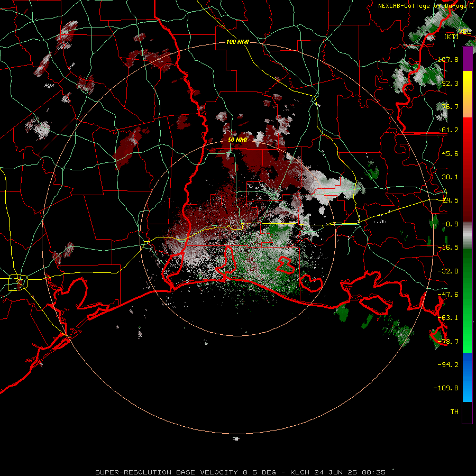Click the 61.2 velocity scale value
The width and height of the screenshot is (476, 476).
(x=450, y=130)
